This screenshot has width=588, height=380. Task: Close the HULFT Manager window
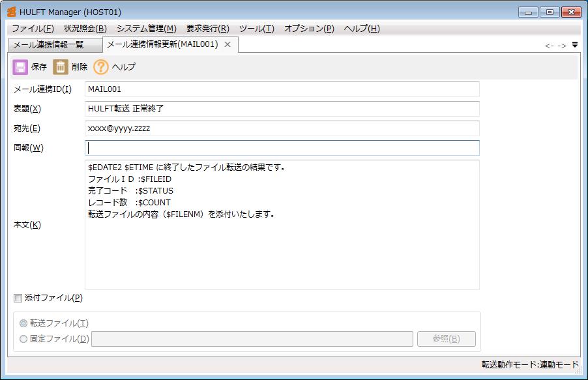click(571, 12)
